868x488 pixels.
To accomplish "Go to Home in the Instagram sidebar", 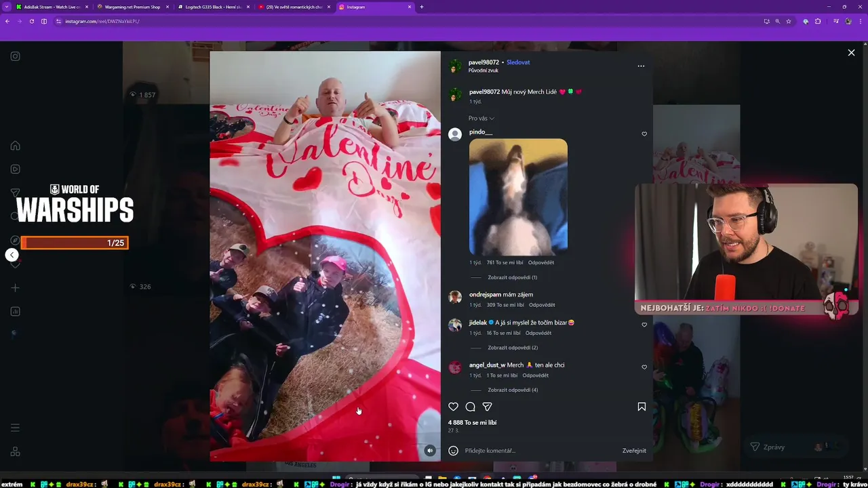I will (x=15, y=146).
